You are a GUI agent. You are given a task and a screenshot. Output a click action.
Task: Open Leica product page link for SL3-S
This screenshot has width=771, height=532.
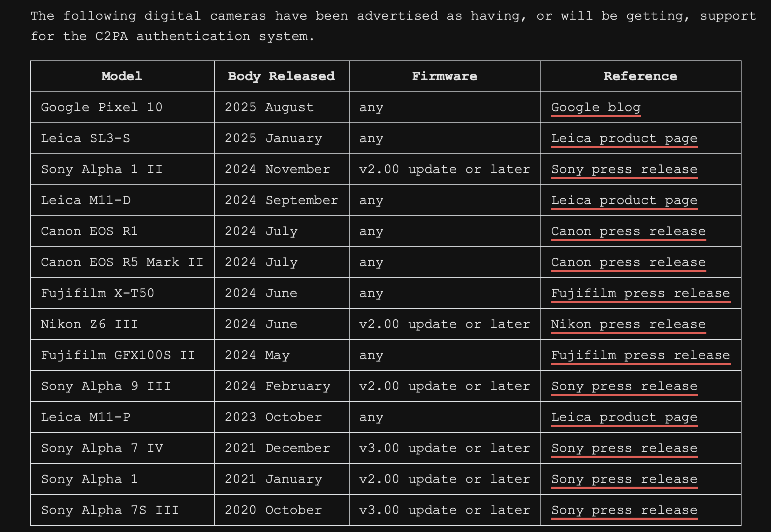(x=624, y=138)
